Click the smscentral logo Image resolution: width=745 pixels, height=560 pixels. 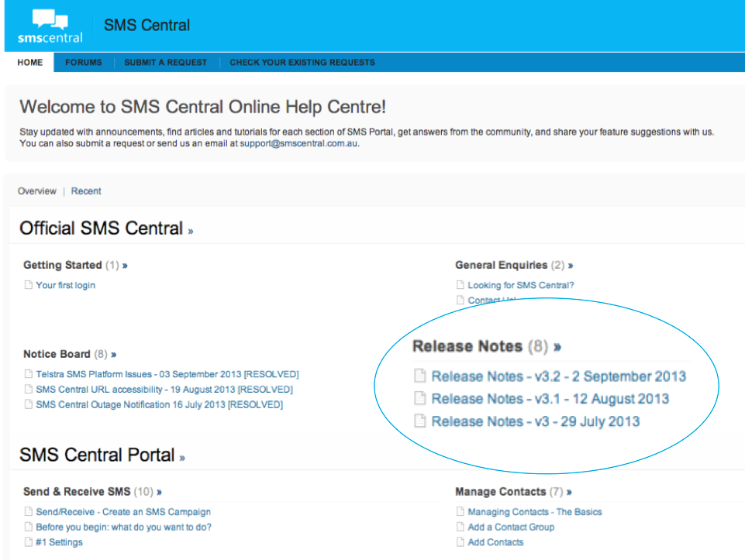tap(50, 26)
